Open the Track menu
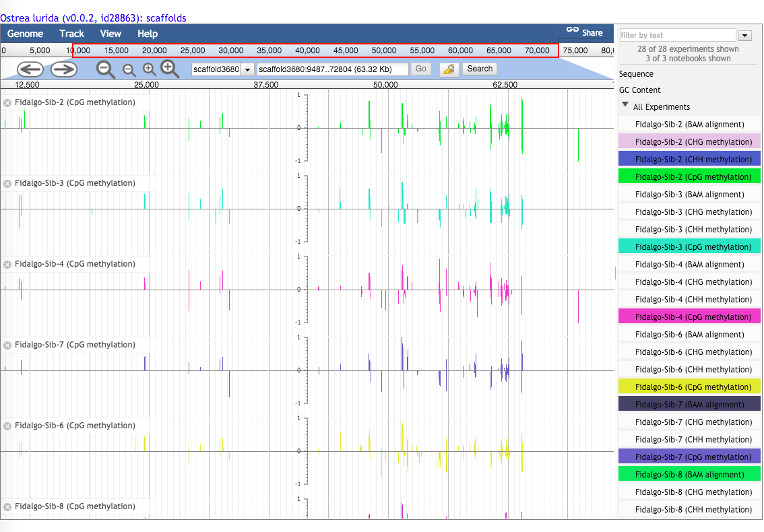 [71, 34]
